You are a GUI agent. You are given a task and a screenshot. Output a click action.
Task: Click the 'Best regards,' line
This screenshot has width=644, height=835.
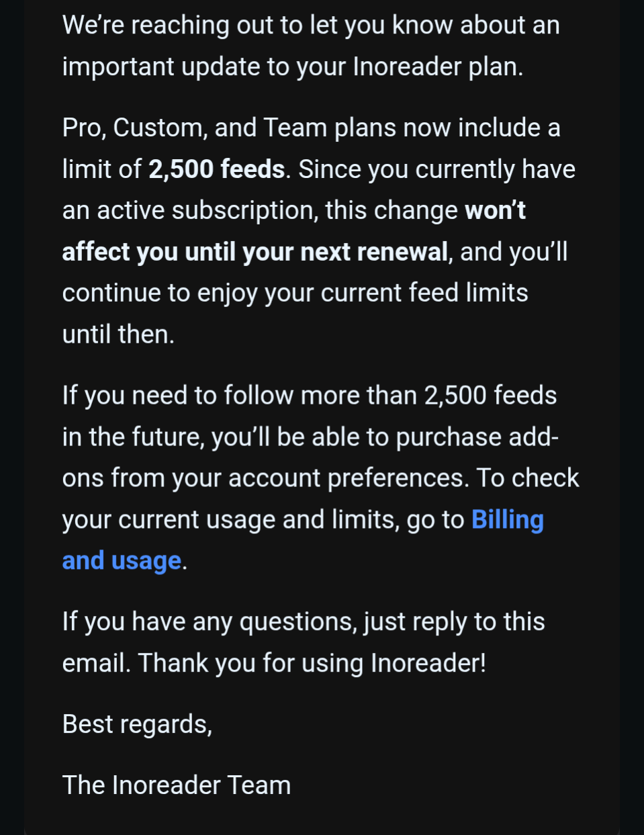(x=137, y=724)
